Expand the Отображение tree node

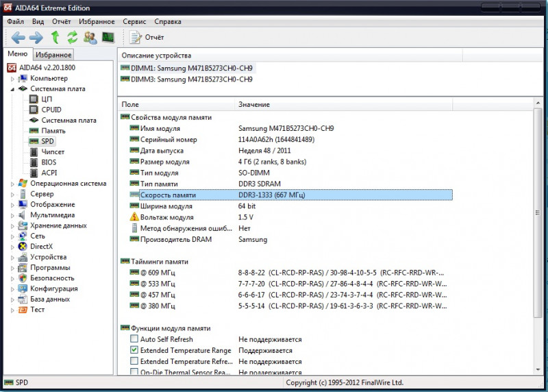click(x=12, y=205)
